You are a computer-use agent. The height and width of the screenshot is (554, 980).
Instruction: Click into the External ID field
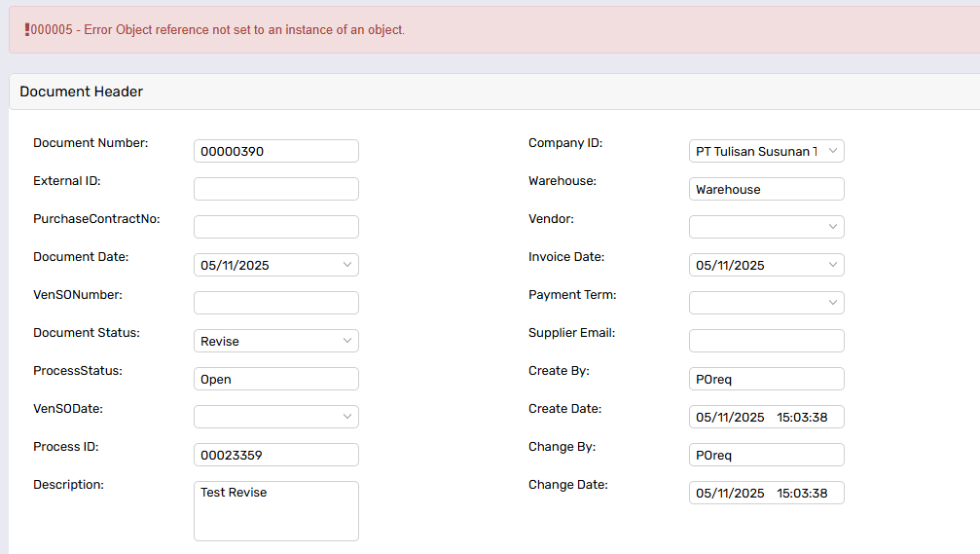click(276, 189)
